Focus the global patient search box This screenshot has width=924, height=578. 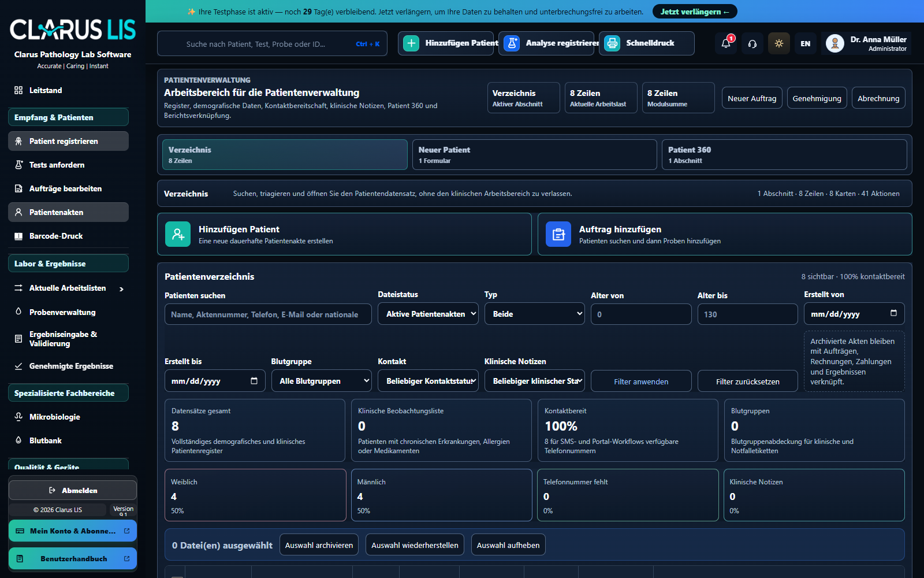click(x=272, y=43)
